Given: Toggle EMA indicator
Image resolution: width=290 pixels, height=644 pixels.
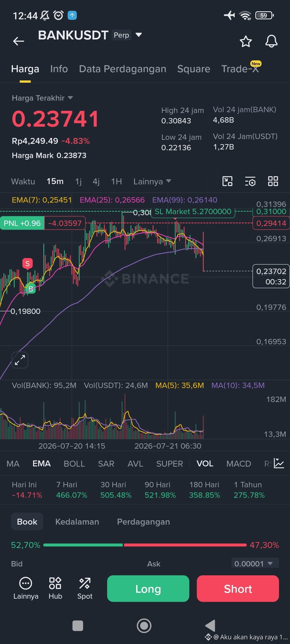Looking at the screenshot, I should coord(42,464).
